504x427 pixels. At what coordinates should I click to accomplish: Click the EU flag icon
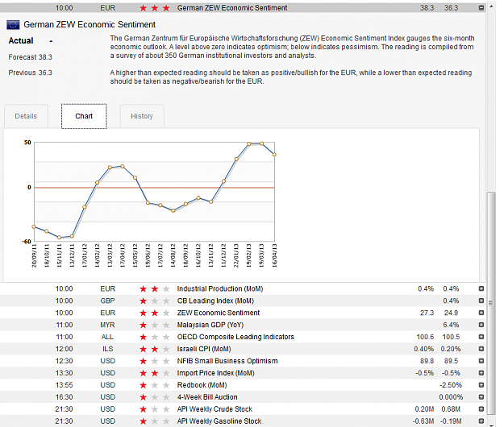click(x=13, y=25)
